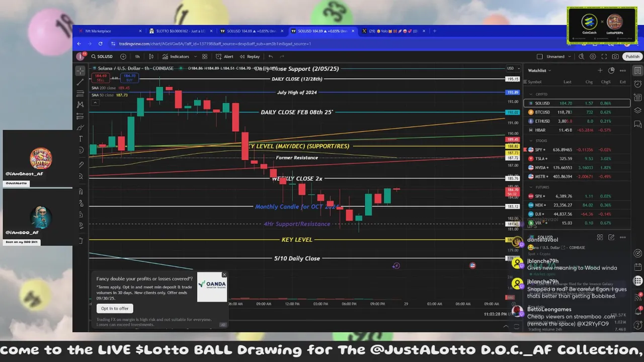Start Bar Replay mode
644x362 pixels.
(x=250, y=56)
